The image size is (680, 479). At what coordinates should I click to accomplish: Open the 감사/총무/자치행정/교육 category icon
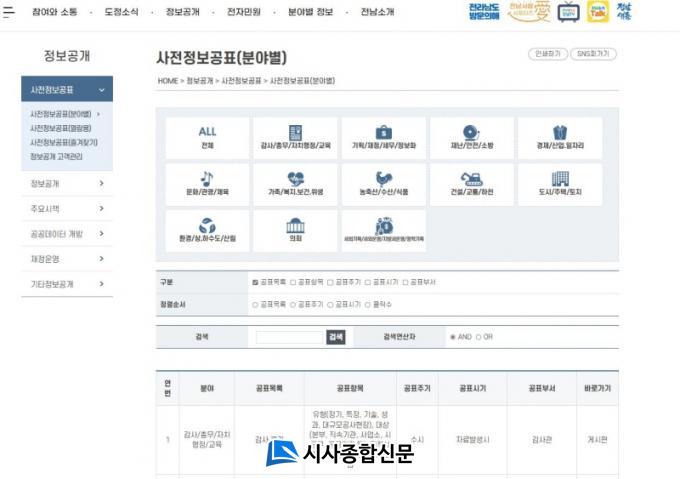click(x=295, y=138)
